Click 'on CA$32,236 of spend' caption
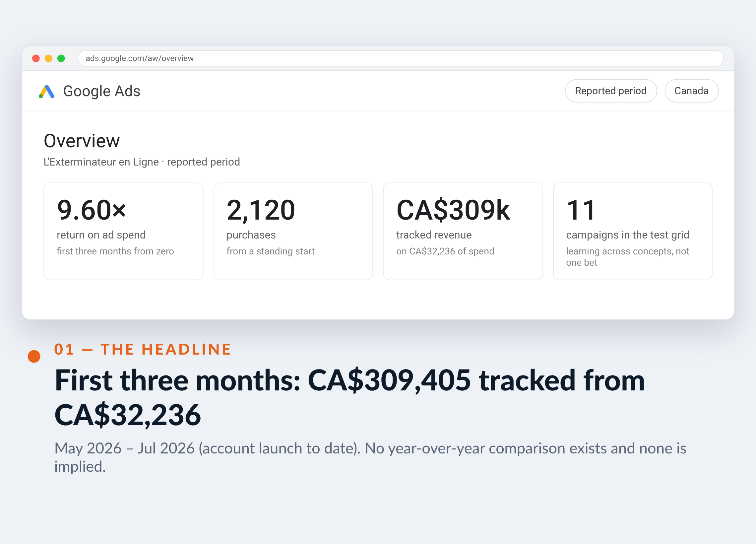756x544 pixels. click(445, 251)
